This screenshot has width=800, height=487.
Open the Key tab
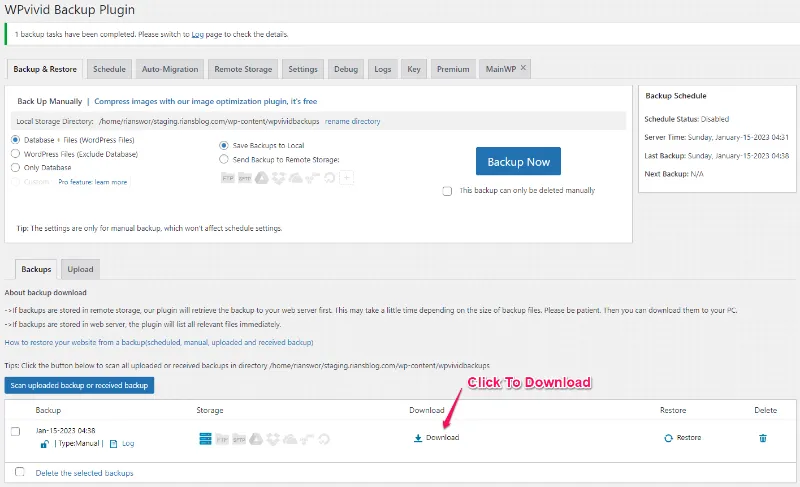[414, 69]
